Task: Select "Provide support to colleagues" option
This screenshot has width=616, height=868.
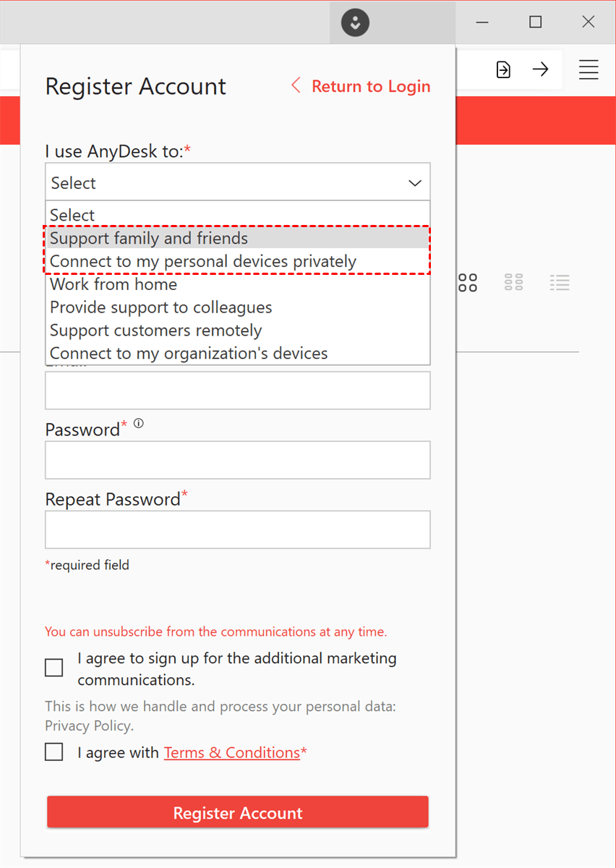Action: (161, 307)
